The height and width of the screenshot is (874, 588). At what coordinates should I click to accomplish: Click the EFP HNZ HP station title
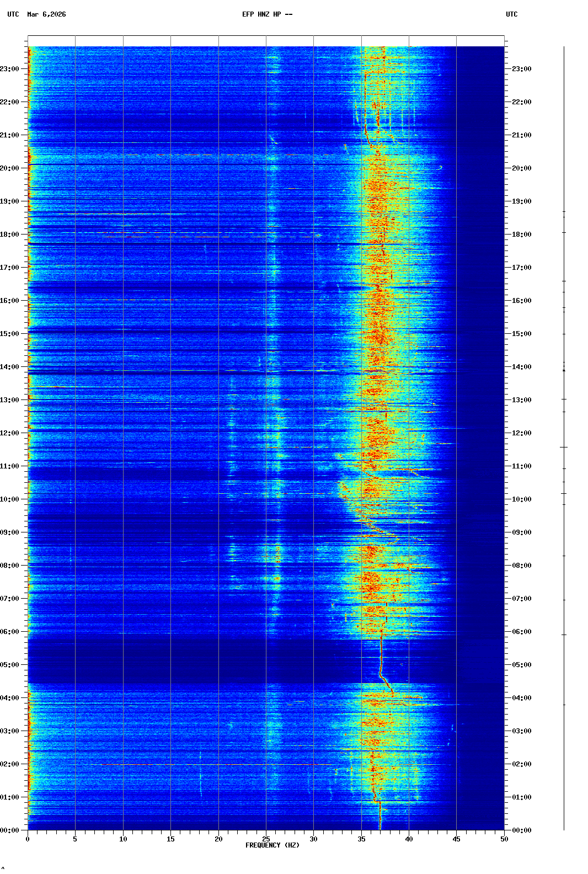click(267, 14)
